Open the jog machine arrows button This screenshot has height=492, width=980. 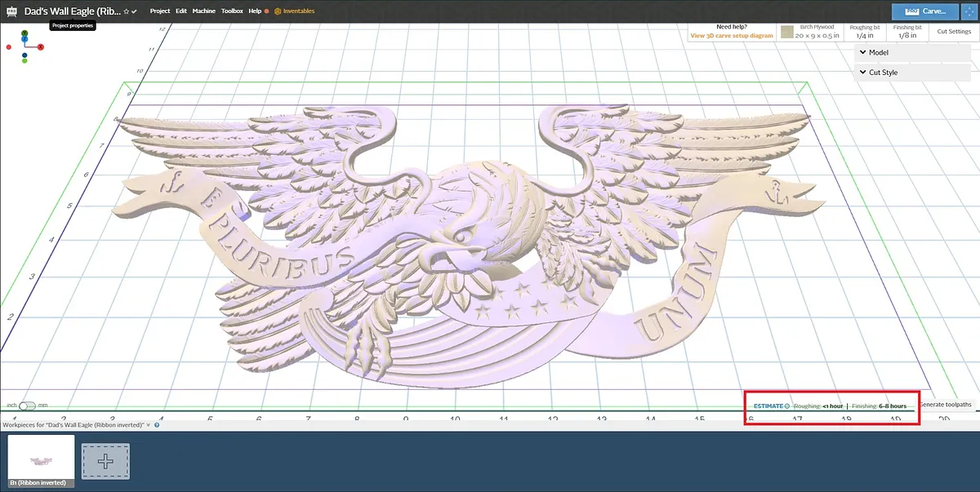coord(969,11)
